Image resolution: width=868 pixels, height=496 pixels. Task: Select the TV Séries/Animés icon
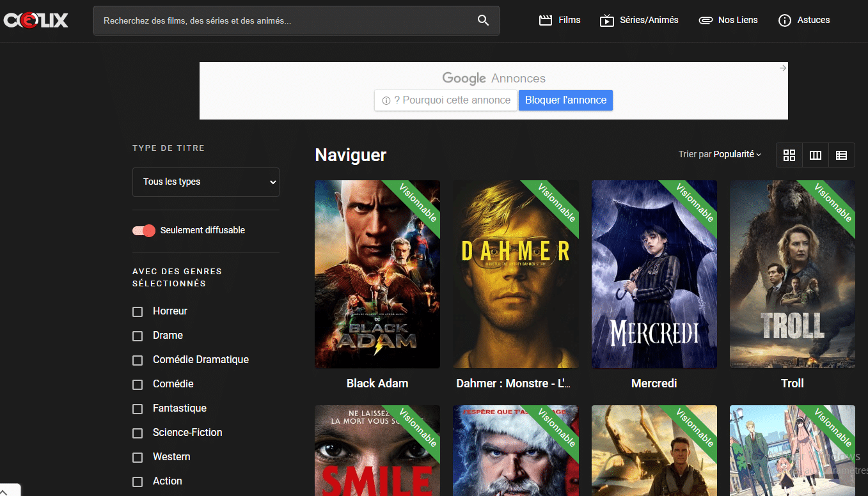point(606,20)
